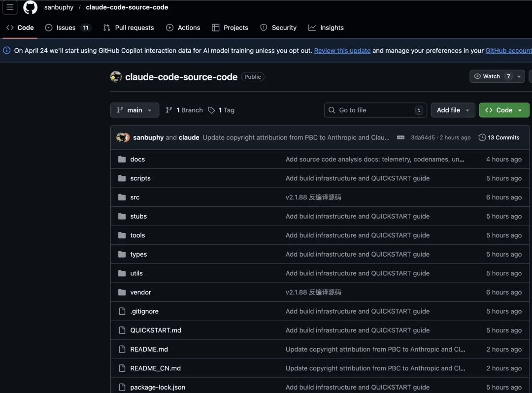Open the green Code dropdown button
532x393 pixels.
pyautogui.click(x=504, y=110)
